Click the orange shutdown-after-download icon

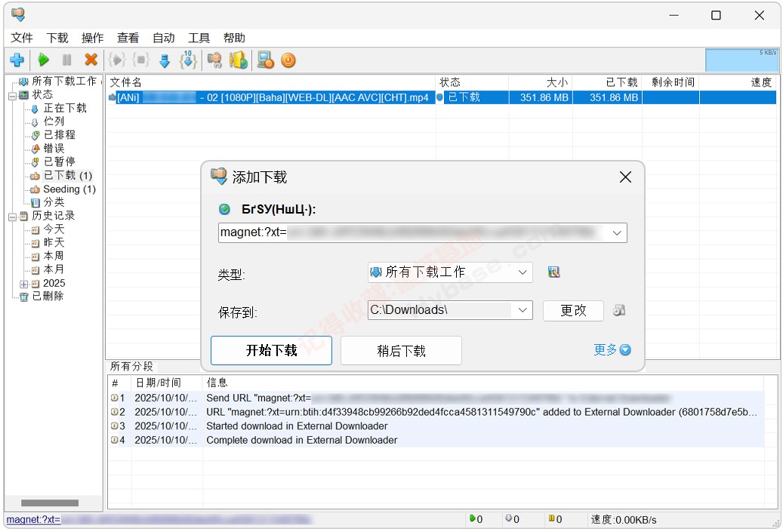click(x=288, y=60)
